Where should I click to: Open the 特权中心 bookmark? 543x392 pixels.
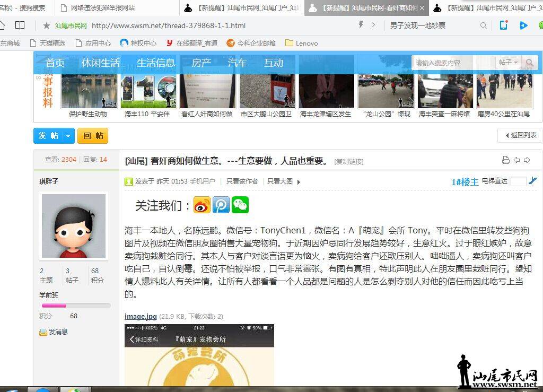(x=138, y=43)
